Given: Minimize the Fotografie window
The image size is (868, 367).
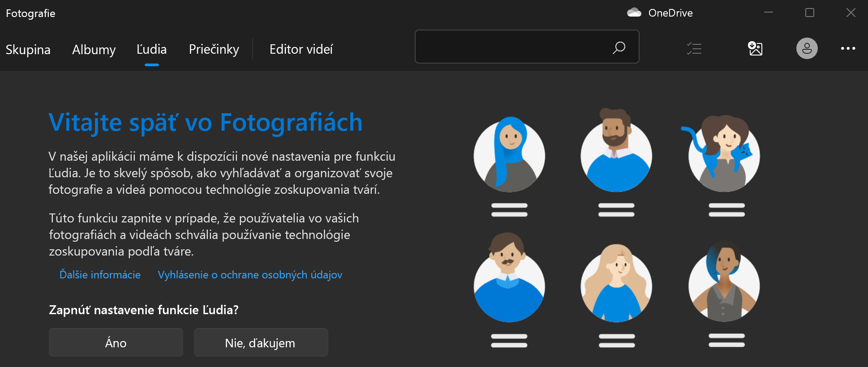Looking at the screenshot, I should point(769,13).
